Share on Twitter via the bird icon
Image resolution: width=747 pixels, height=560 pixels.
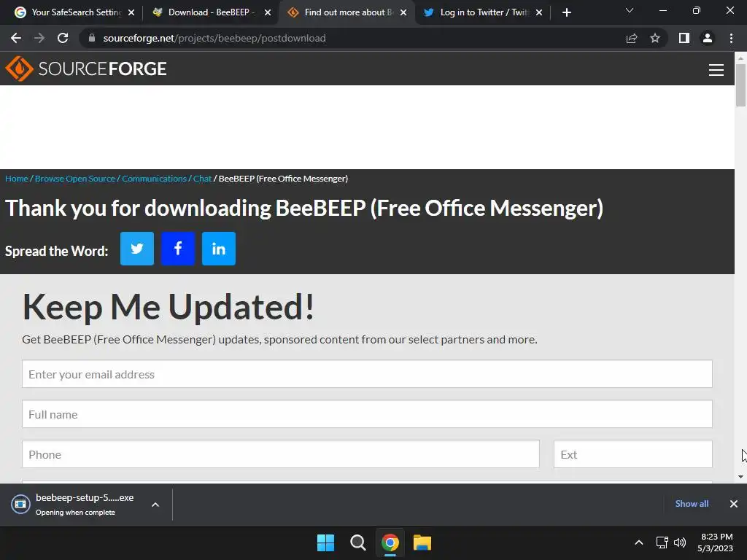137,249
